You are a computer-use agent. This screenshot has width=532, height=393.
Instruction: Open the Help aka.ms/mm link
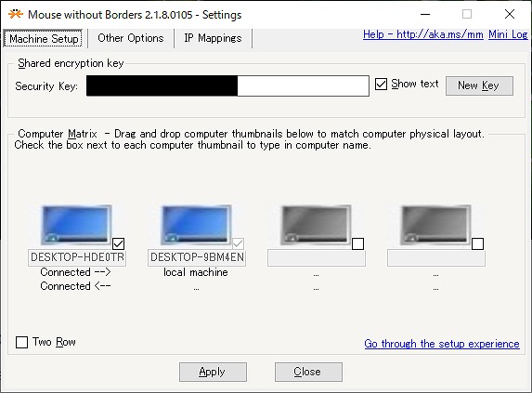coord(423,34)
